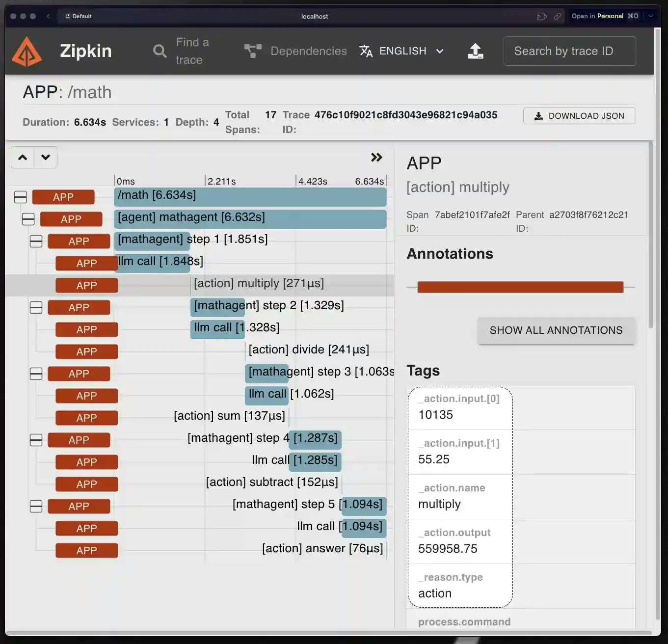This screenshot has height=644, width=668.
Task: Collapse the /math root span row
Action: (21, 197)
